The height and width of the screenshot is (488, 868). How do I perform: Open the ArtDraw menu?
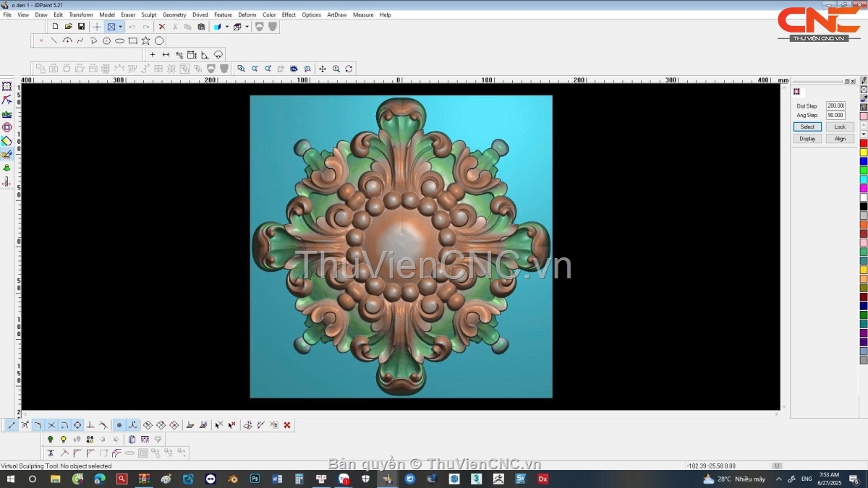click(x=337, y=14)
